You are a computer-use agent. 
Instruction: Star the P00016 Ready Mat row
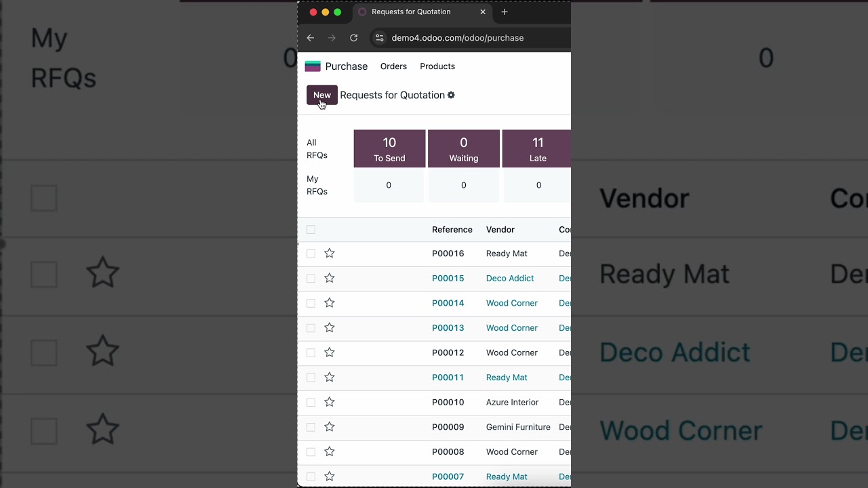(330, 253)
